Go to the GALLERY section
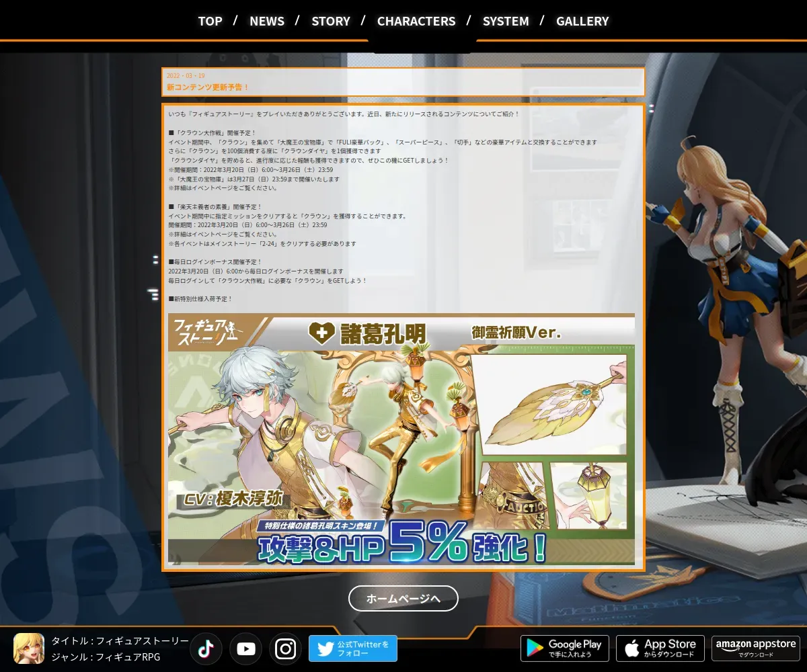This screenshot has height=672, width=807. click(x=582, y=21)
